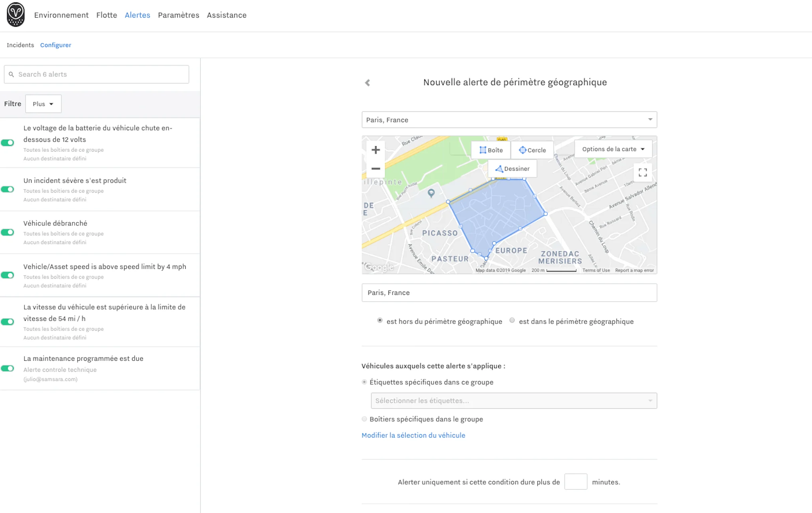Open the Flotte menu
This screenshot has width=812, height=513.
point(107,15)
